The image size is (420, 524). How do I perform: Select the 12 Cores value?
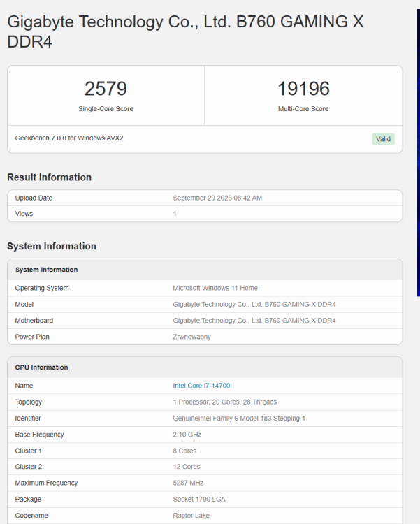(187, 467)
